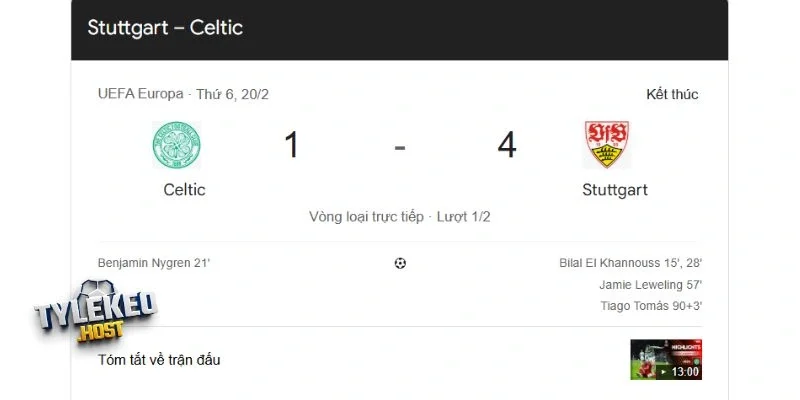Viewport: 800px width, 400px height.
Task: Click the dash between the scores
Action: (x=400, y=147)
